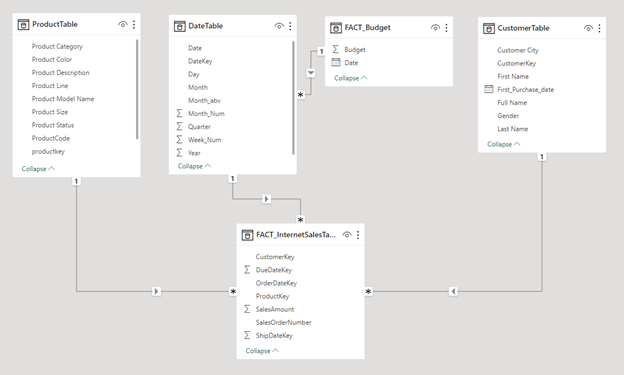624x375 pixels.
Task: Click the ProductTable table icon
Action: (23, 25)
